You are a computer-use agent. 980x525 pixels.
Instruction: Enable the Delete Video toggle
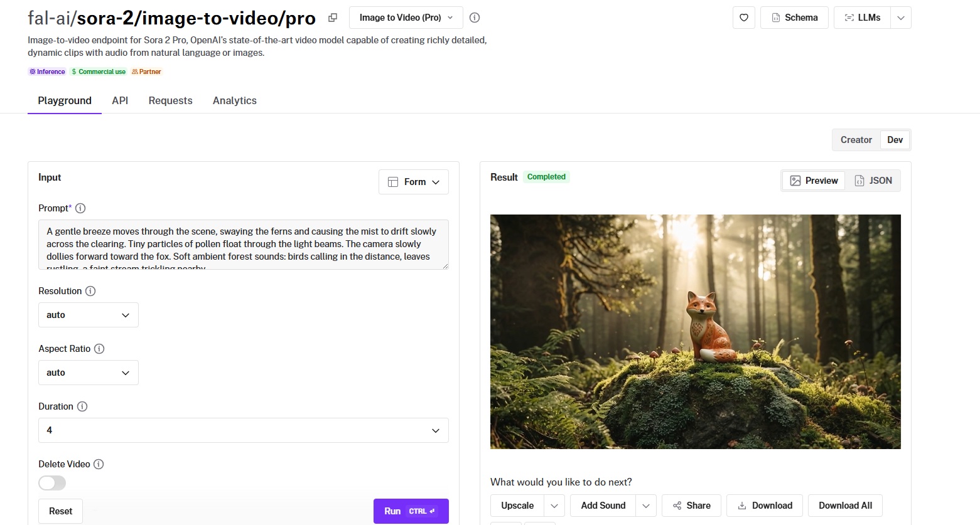coord(52,482)
